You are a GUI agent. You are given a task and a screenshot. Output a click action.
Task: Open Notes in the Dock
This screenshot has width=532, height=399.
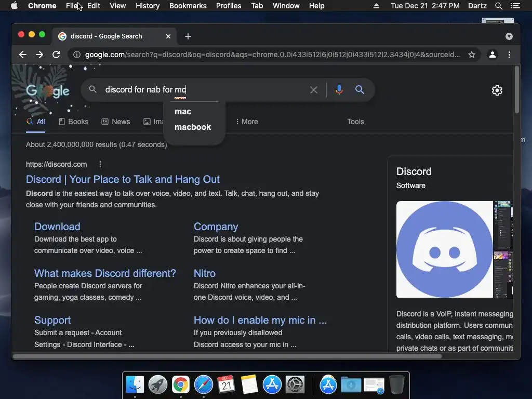(249, 385)
